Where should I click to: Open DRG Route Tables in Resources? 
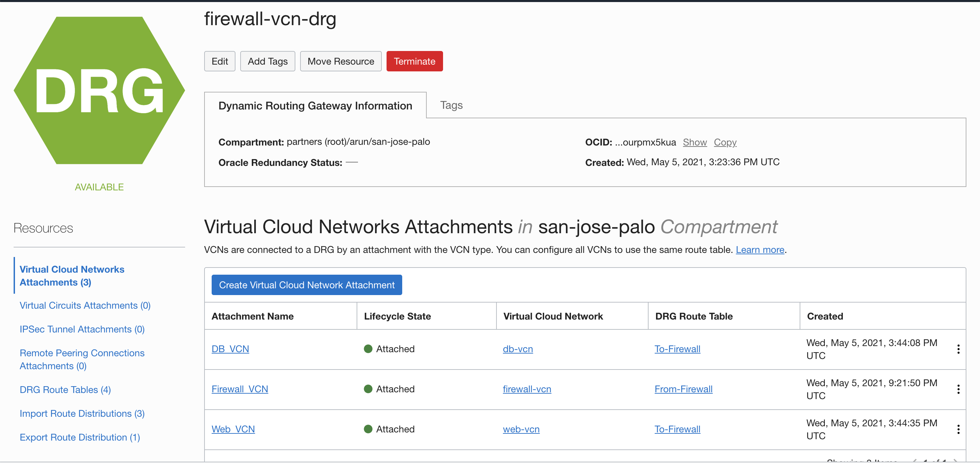[x=65, y=390]
